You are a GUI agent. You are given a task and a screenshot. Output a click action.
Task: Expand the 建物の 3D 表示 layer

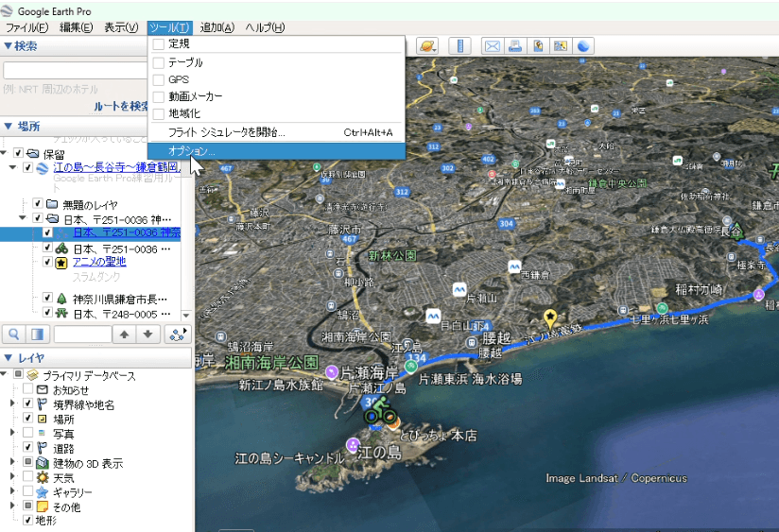13,463
